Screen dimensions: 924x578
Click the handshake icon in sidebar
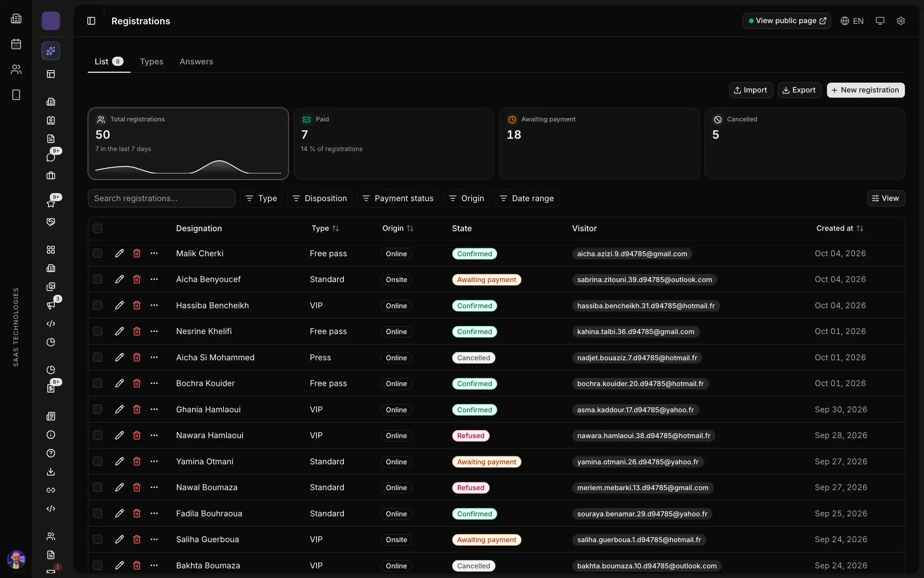click(x=51, y=222)
